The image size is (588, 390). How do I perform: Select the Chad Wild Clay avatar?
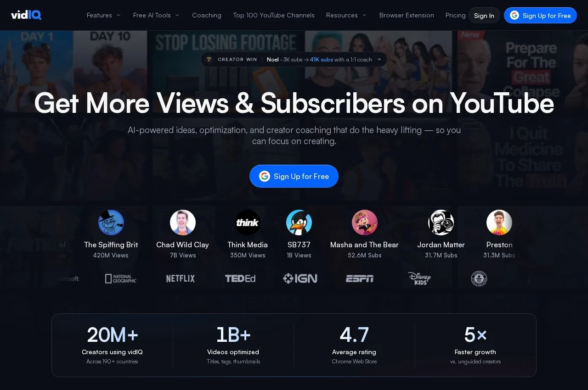point(183,223)
